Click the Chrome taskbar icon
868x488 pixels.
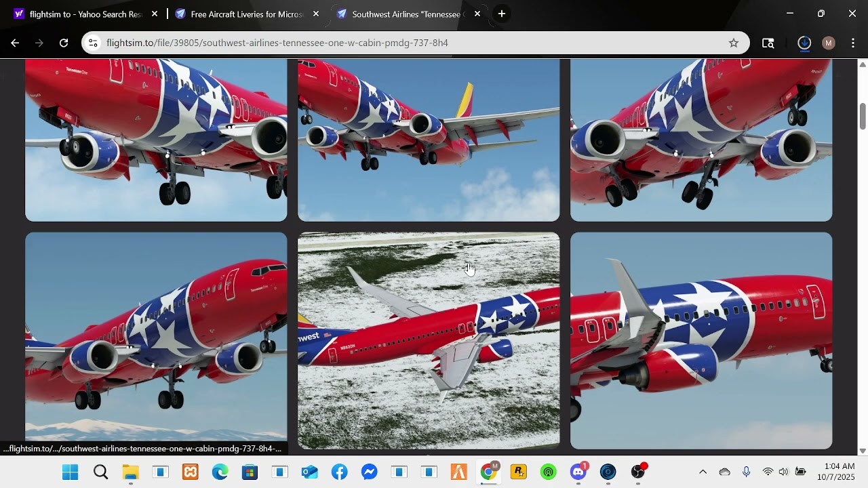click(x=489, y=472)
